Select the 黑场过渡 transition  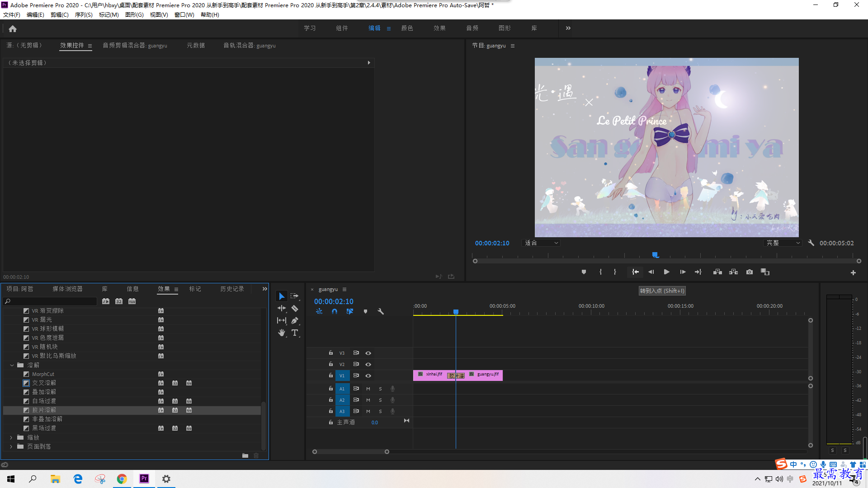[44, 428]
